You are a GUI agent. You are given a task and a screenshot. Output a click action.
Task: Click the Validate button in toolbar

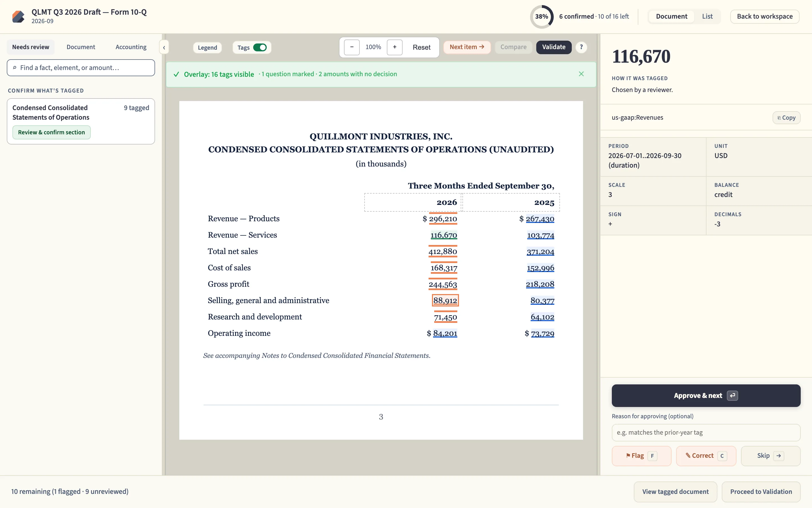[554, 47]
